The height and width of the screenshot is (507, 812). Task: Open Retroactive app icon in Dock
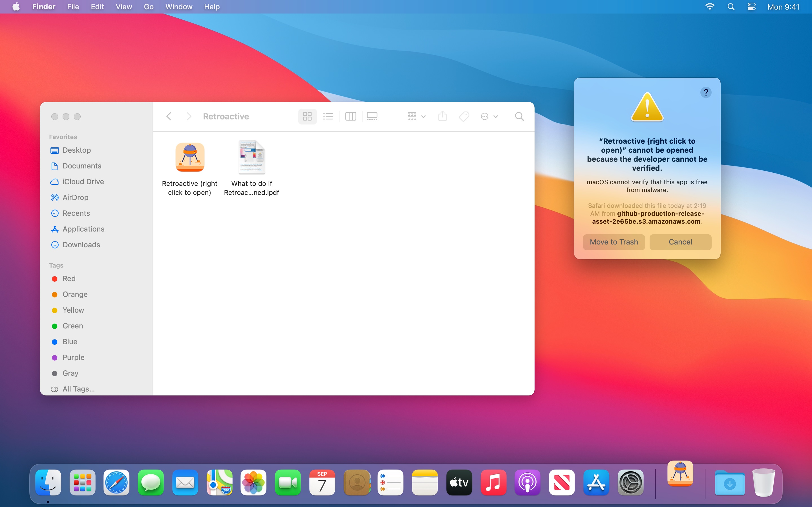680,474
